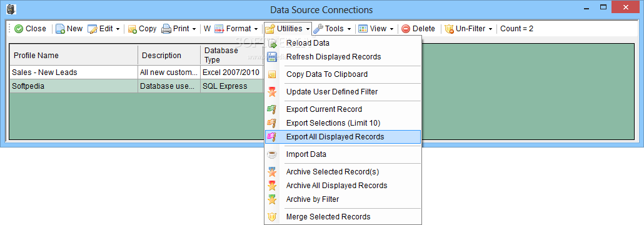Select Merge Selected Records
Image resolution: width=644 pixels, height=225 pixels.
[343, 217]
